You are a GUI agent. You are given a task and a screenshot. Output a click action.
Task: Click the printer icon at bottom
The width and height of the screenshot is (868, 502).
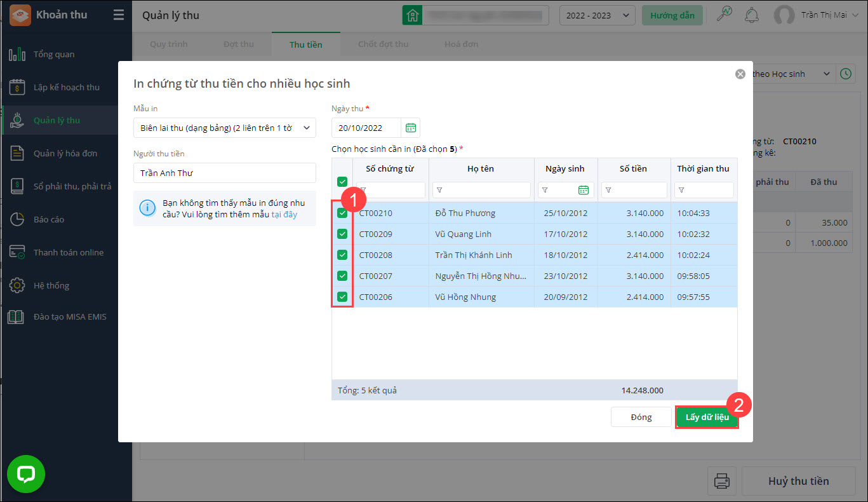click(722, 481)
